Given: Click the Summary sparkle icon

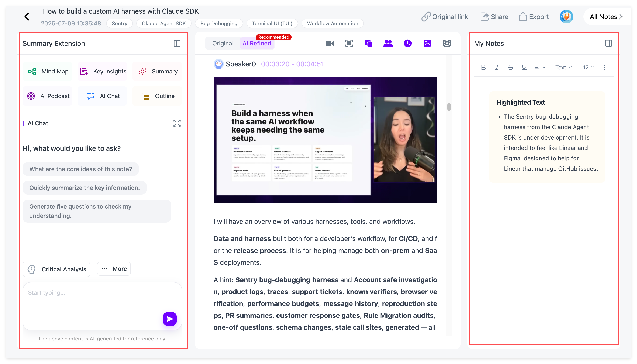Looking at the screenshot, I should click(x=142, y=72).
